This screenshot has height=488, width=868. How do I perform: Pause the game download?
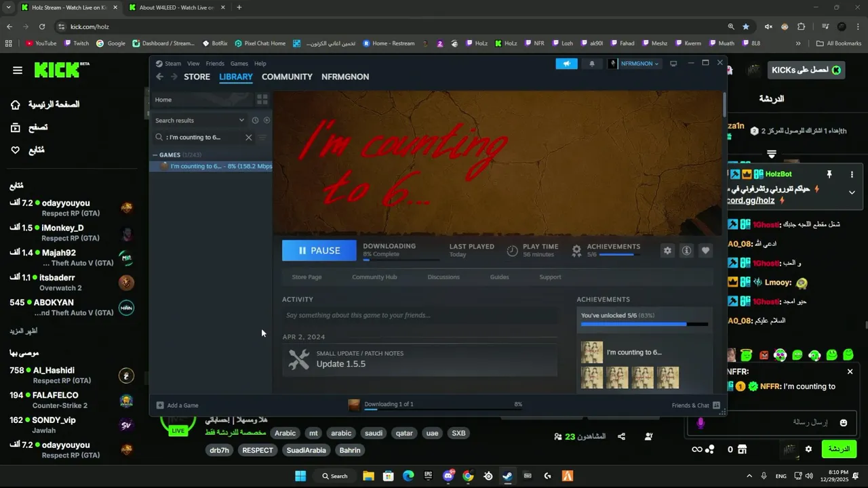[319, 250]
